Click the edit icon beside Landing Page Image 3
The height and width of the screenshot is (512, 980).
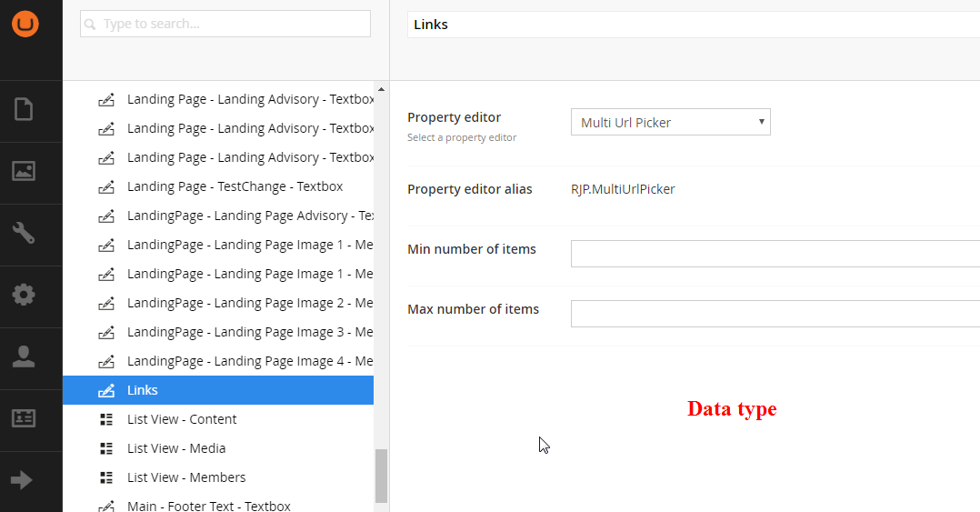pyautogui.click(x=106, y=332)
